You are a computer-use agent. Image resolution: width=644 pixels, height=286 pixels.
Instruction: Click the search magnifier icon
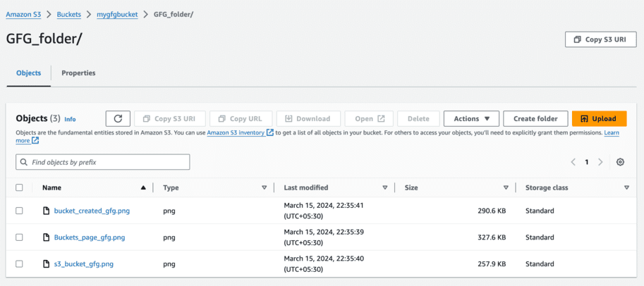(x=25, y=162)
